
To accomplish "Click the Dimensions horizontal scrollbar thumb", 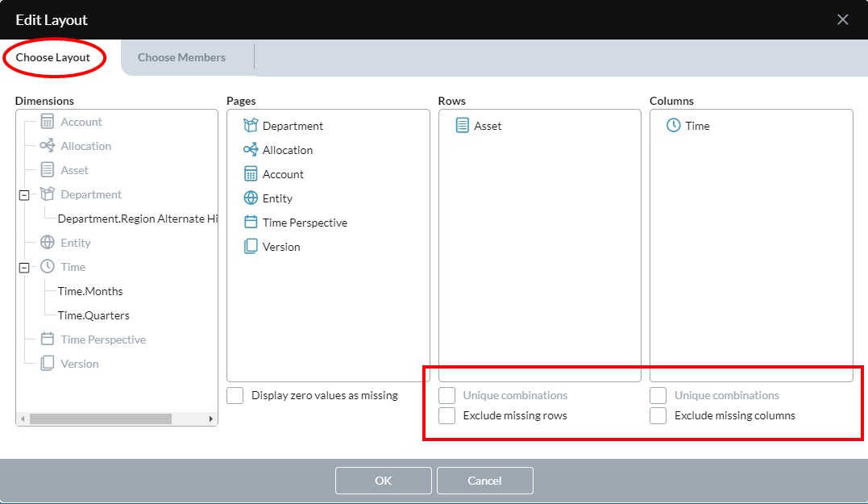I will (x=100, y=419).
